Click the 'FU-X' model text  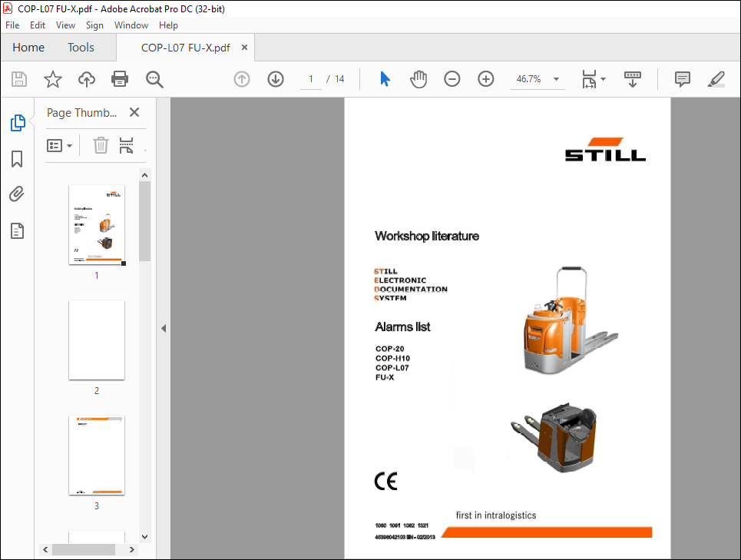pos(385,377)
